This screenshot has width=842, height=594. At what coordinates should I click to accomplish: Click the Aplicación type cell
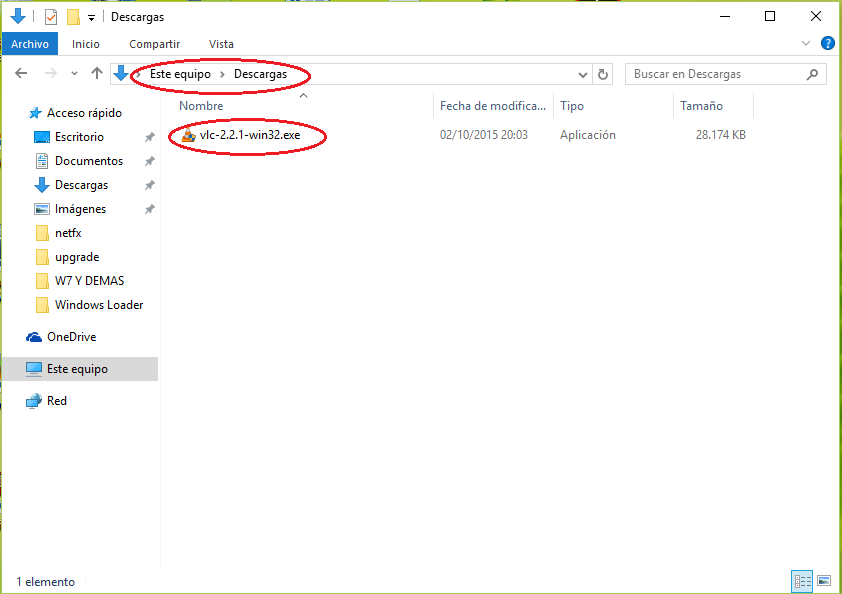point(587,135)
